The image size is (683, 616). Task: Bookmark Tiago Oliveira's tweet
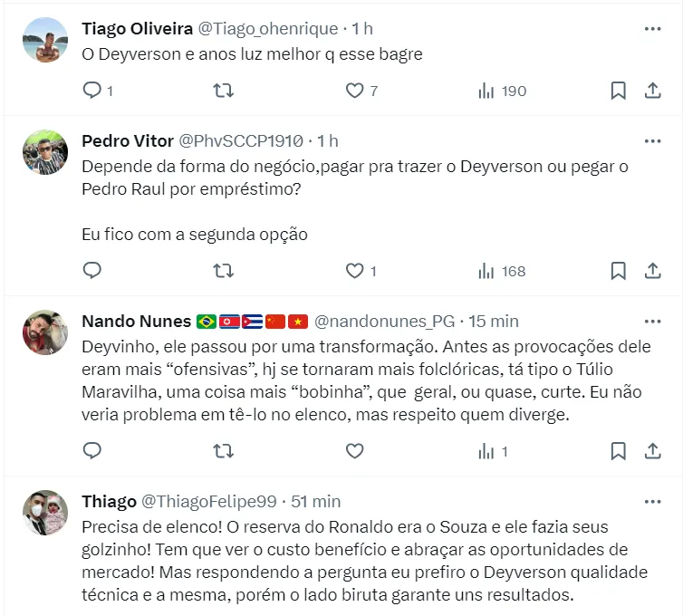[x=618, y=91]
